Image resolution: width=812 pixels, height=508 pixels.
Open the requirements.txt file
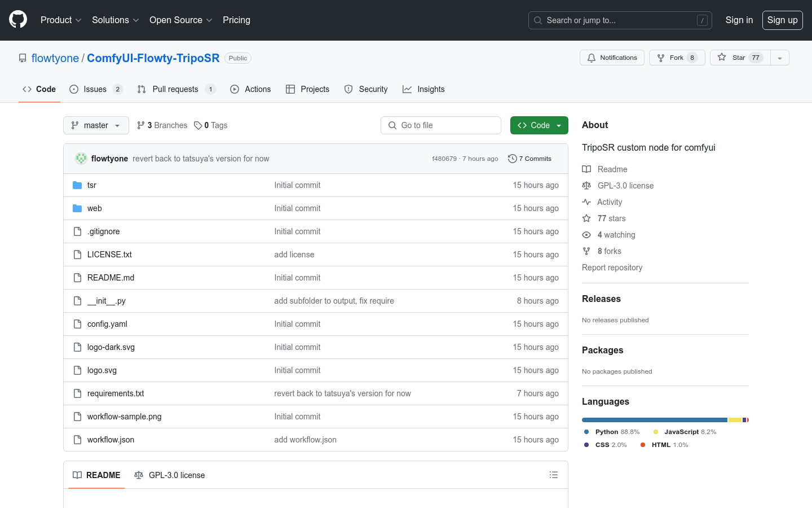[x=116, y=393]
